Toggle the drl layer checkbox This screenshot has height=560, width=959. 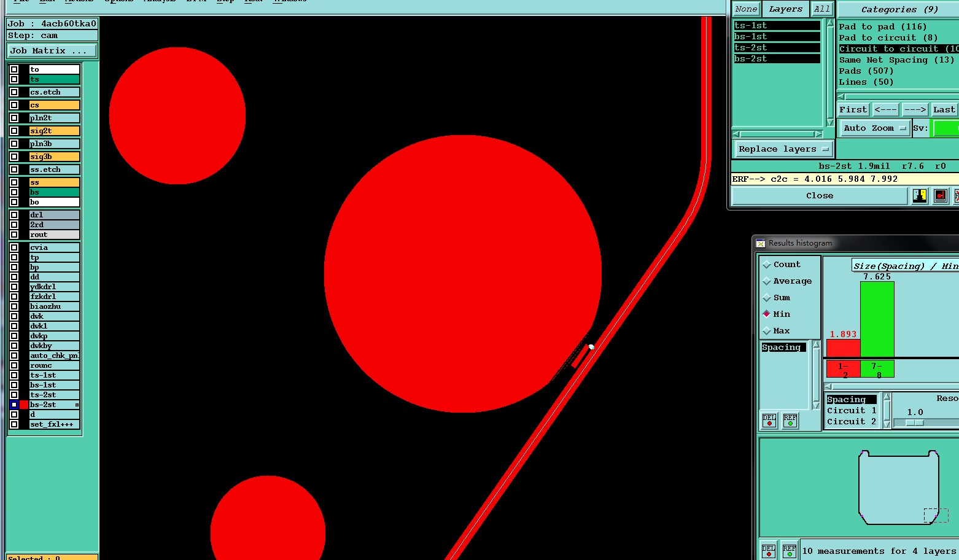pos(14,215)
